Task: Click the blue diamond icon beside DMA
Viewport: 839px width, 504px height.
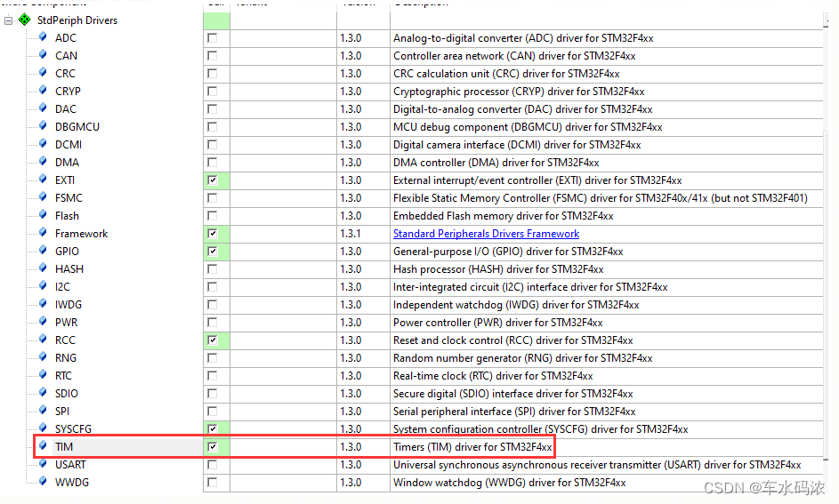Action: (44, 162)
